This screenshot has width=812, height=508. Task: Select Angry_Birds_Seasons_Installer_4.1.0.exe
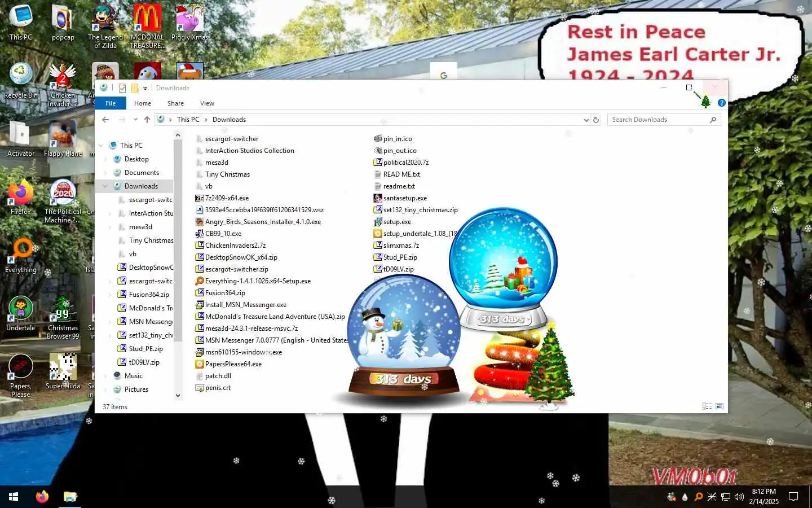tap(258, 222)
